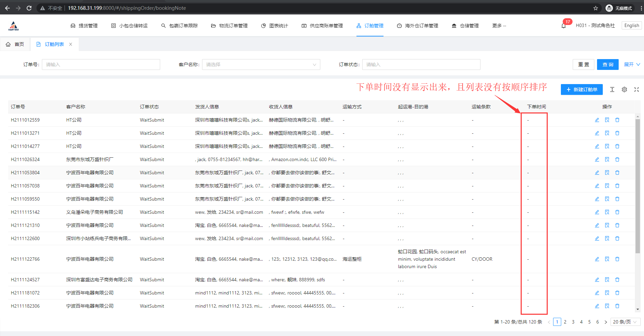Open the 更多 navigation menu
The height and width of the screenshot is (336, 644).
499,26
